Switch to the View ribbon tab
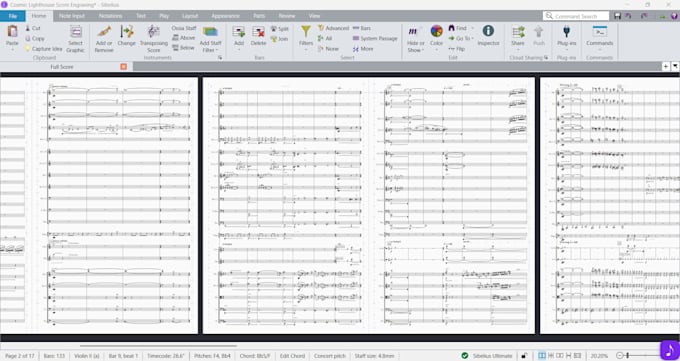The width and height of the screenshot is (680, 361). (314, 16)
